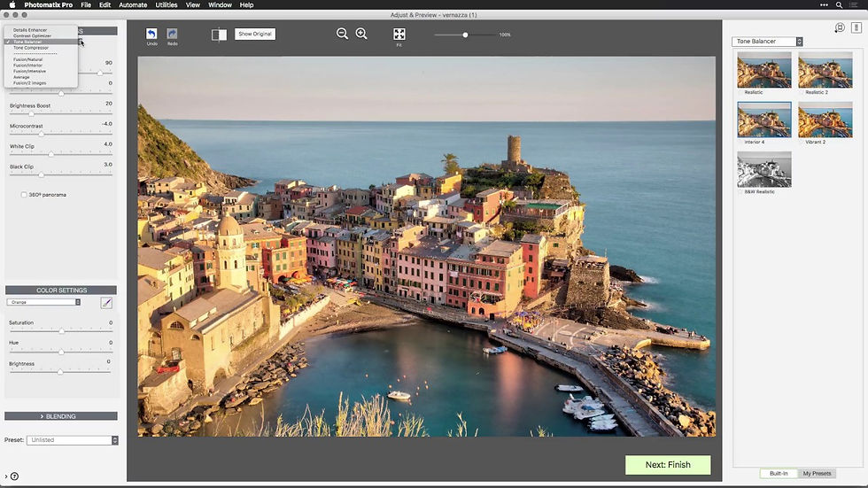Open Spotlight search in menu bar
Screen dimensions: 868x488
pyautogui.click(x=840, y=4)
